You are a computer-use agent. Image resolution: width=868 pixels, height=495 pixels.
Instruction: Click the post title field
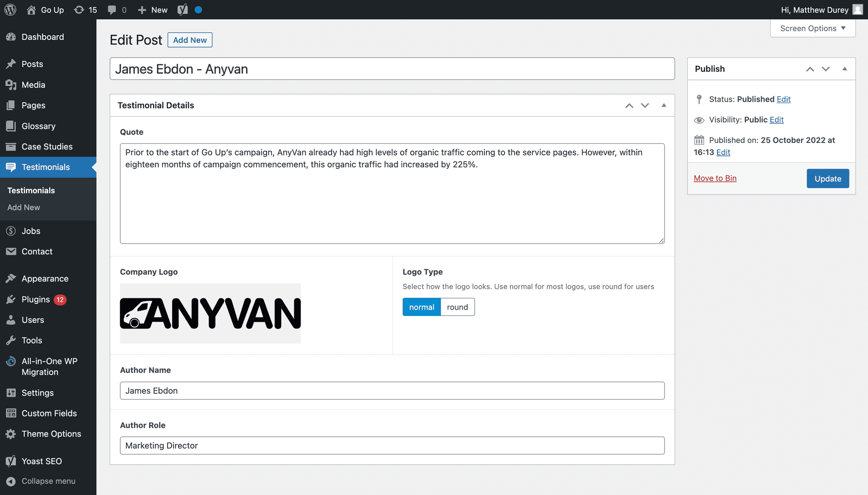coord(392,69)
